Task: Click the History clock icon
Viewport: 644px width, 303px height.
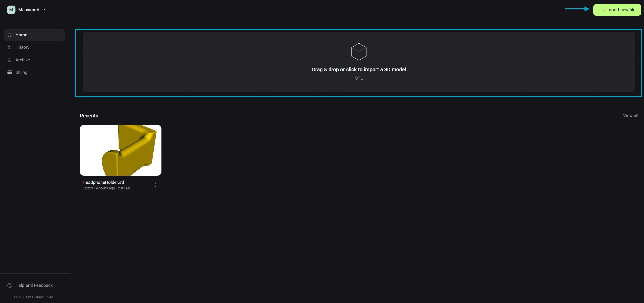Action: point(10,47)
